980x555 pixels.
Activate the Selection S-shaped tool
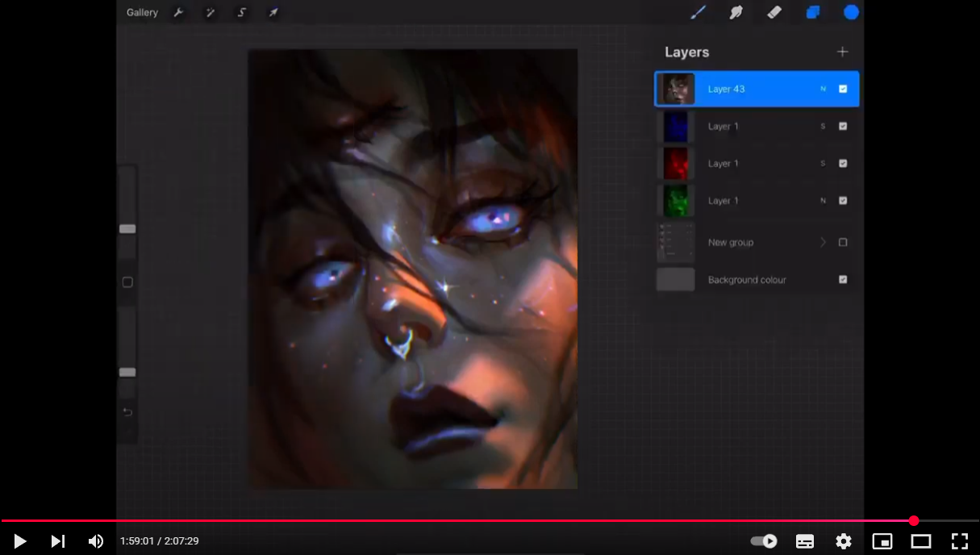[241, 12]
